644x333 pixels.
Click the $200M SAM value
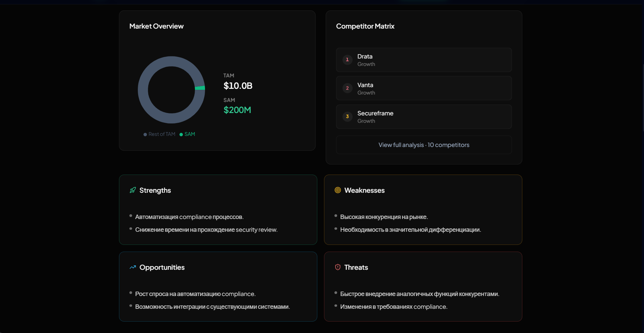click(x=237, y=110)
